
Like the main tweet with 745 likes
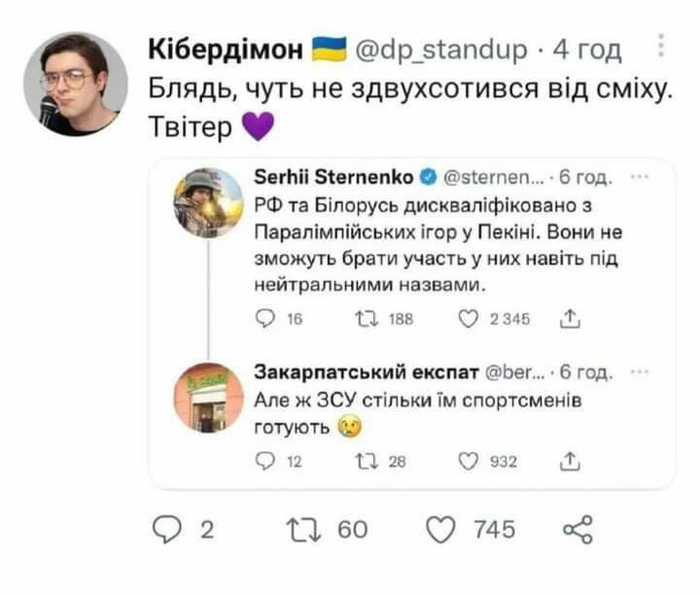coord(442,530)
